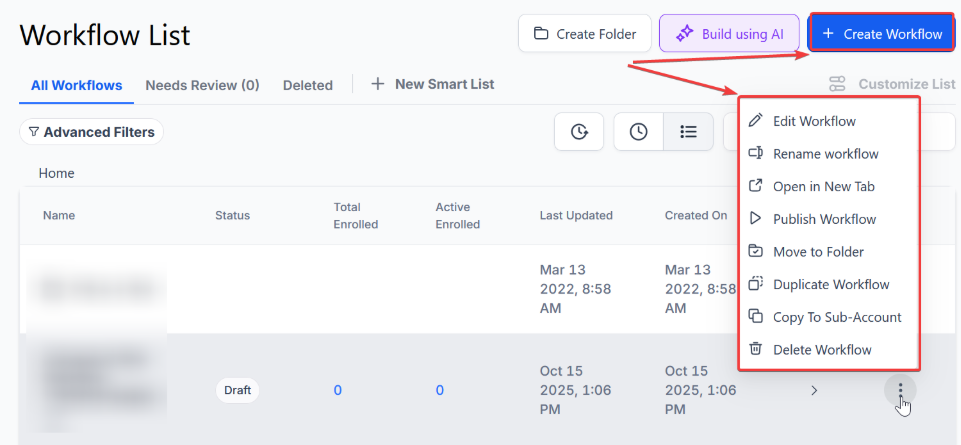The height and width of the screenshot is (445, 961).
Task: Click Delete Workflow trash entry
Action: 822,350
